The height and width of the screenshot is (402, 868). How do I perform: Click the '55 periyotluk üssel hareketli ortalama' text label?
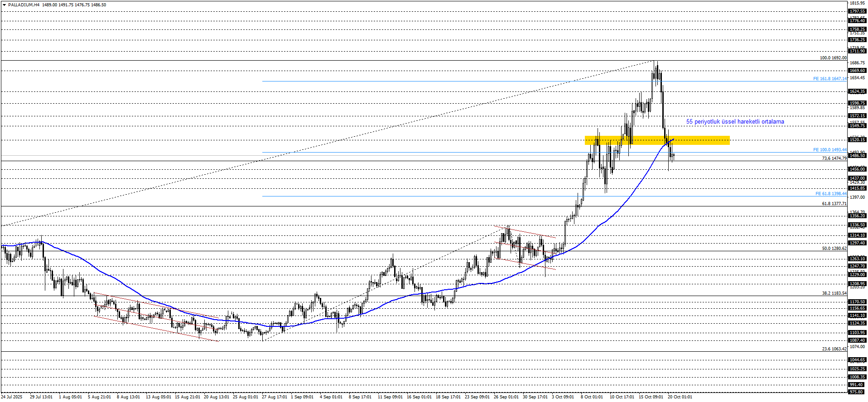click(735, 122)
